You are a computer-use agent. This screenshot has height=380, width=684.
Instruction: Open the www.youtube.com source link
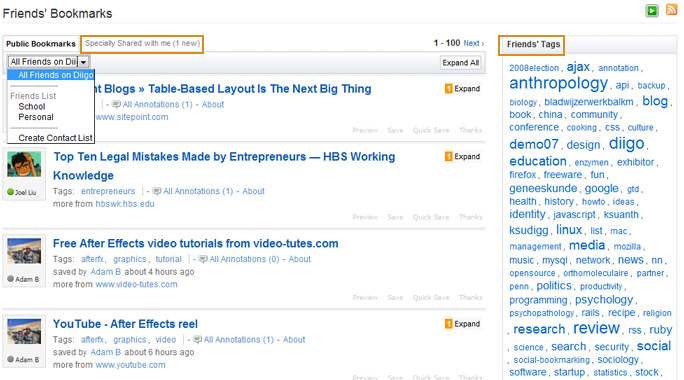(x=130, y=365)
